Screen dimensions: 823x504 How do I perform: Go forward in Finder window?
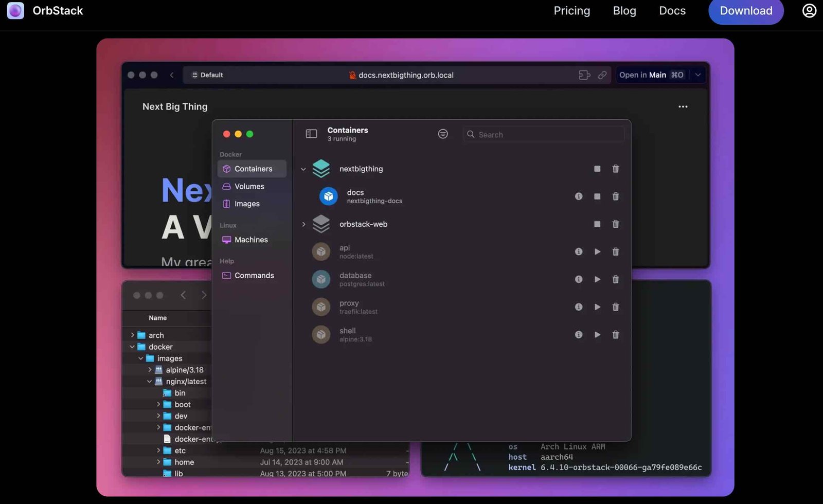pos(204,295)
